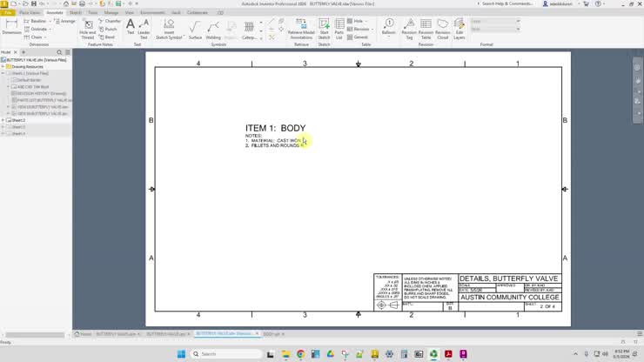Click the Arrange dimensions tool
The image size is (644, 362).
(65, 21)
